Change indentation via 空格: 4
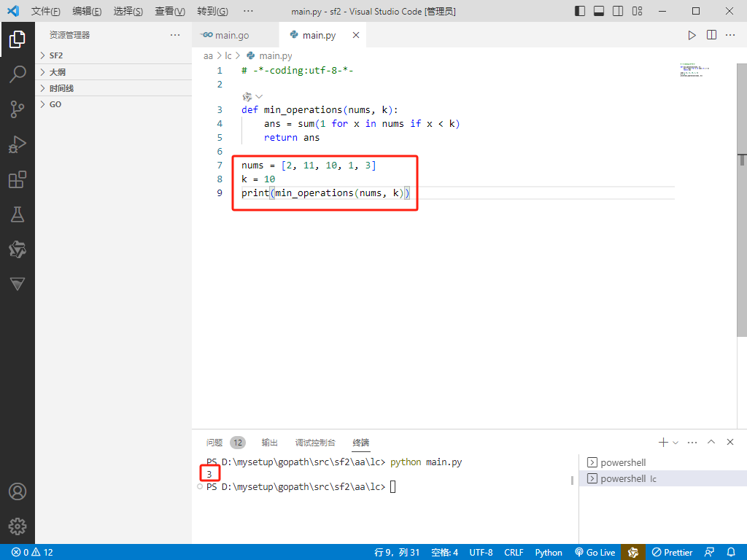747x560 pixels. [444, 553]
